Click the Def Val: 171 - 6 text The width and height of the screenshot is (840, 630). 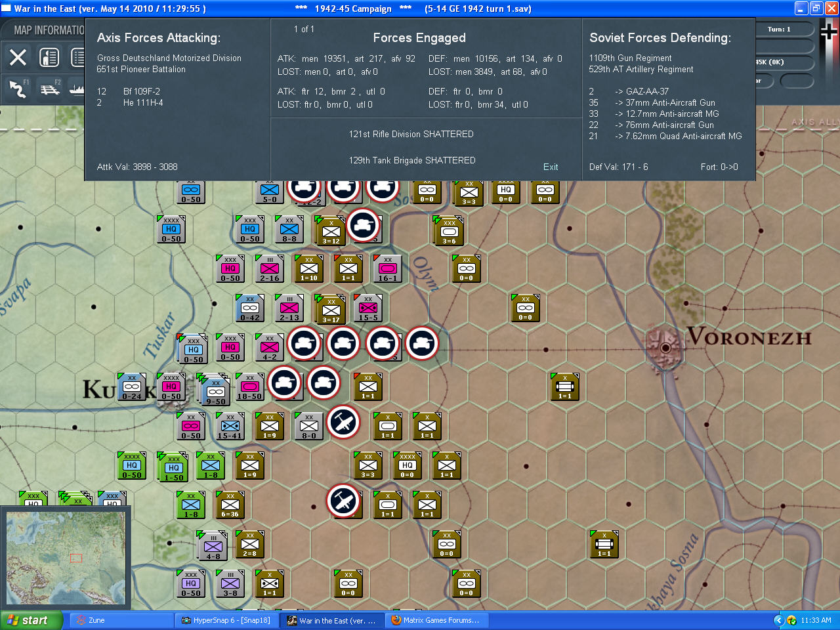618,167
